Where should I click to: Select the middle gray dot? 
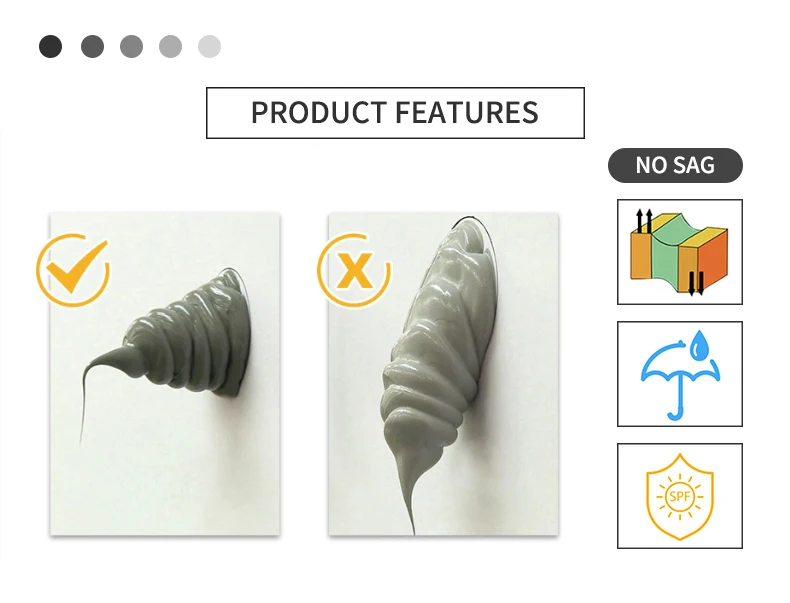[x=131, y=46]
